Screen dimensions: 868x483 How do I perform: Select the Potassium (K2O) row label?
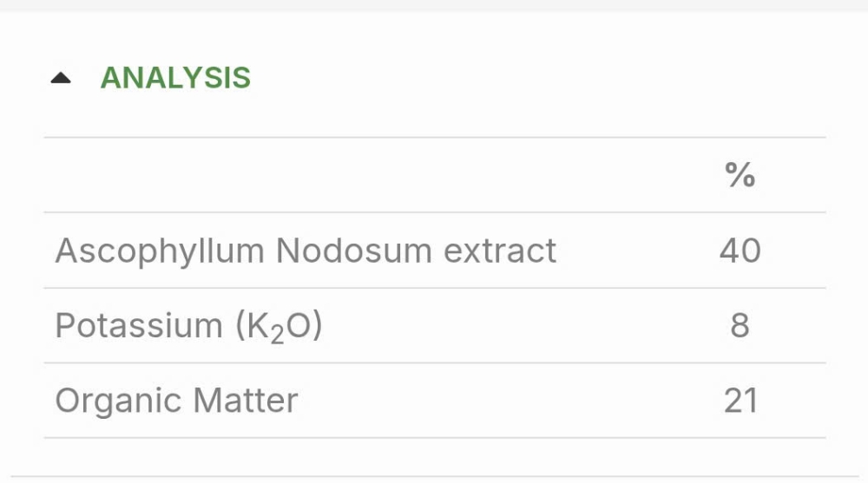click(188, 326)
